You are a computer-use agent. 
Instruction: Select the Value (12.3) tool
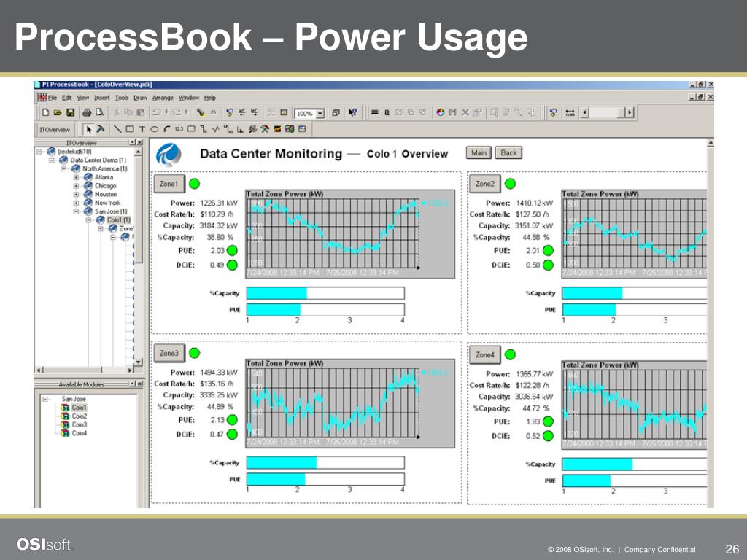pyautogui.click(x=179, y=129)
